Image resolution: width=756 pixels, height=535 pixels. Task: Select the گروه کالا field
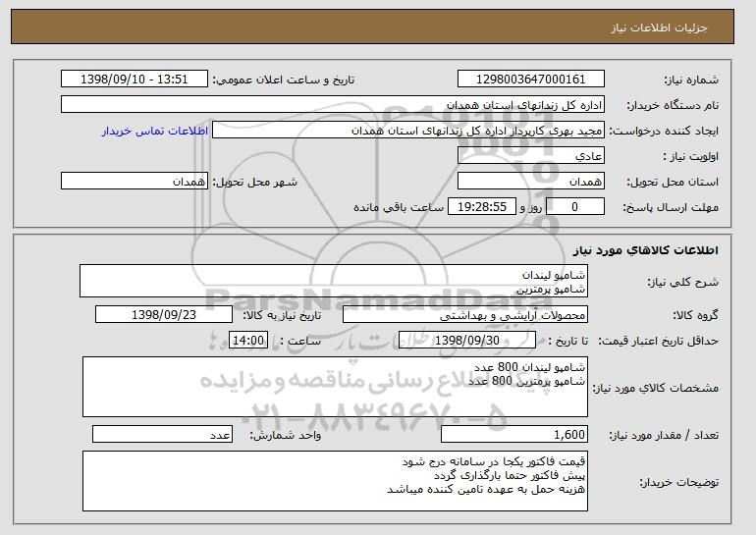[x=465, y=315]
